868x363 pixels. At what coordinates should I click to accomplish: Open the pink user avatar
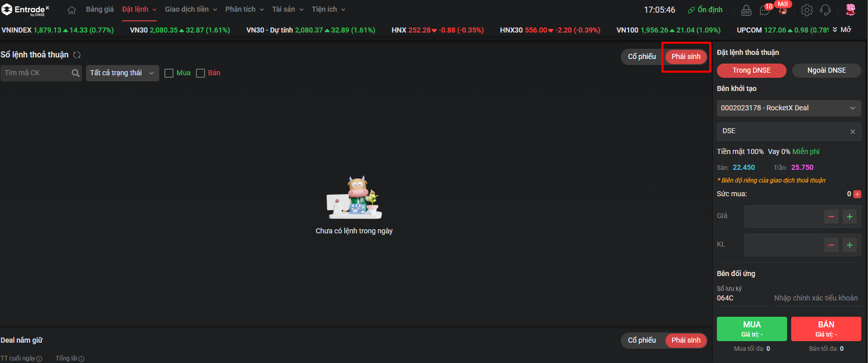coord(851,10)
